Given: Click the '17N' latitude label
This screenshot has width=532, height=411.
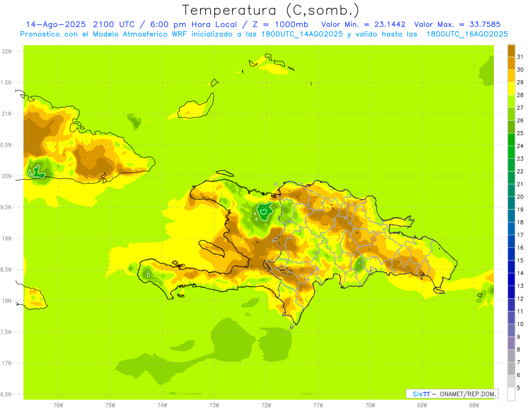Looking at the screenshot, I should coord(8,363).
